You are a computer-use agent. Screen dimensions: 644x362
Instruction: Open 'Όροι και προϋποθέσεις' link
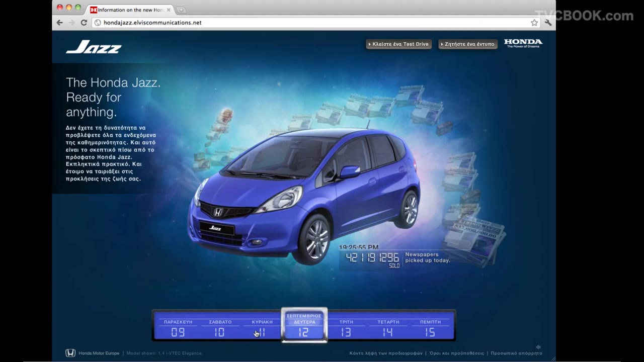tap(457, 353)
